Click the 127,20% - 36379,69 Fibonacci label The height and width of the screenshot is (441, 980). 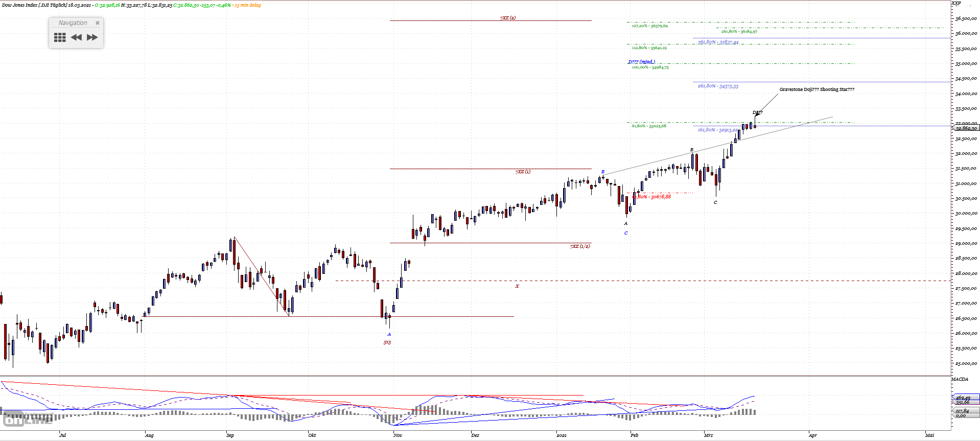coord(649,26)
